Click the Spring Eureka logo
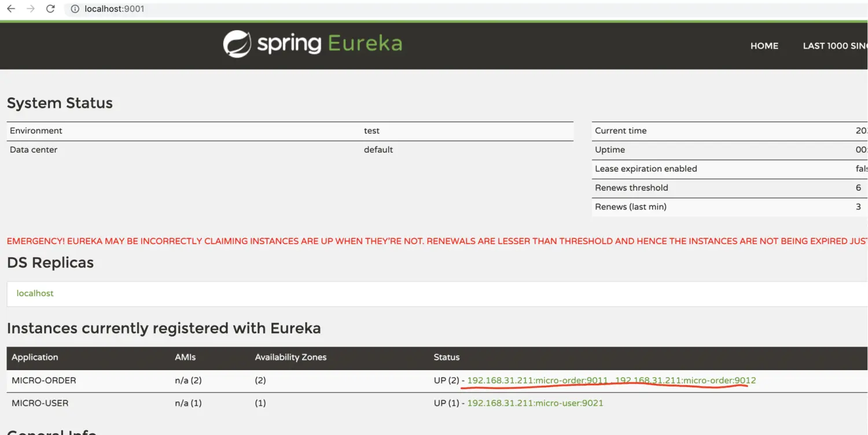The width and height of the screenshot is (868, 435). point(312,45)
